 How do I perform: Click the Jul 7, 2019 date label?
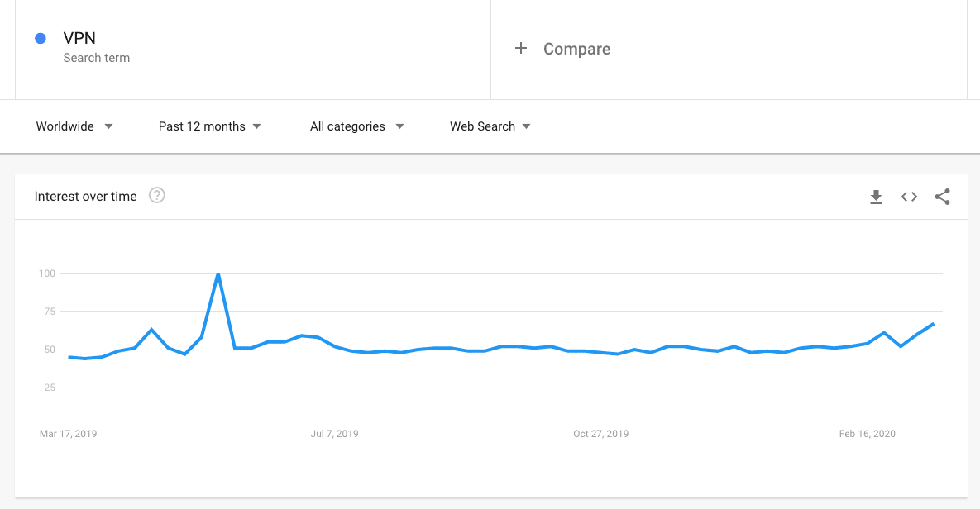[x=334, y=434]
